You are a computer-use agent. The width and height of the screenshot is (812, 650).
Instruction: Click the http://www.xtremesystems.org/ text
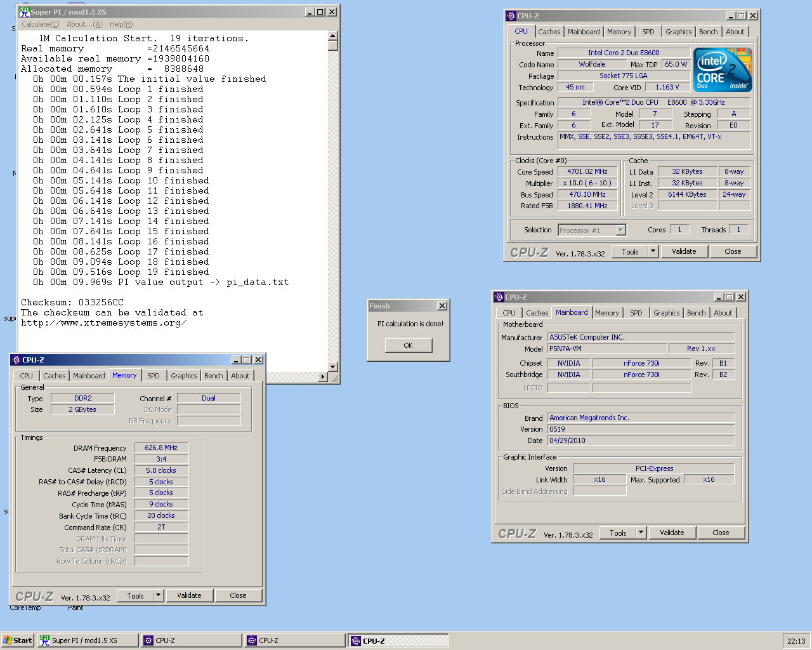coord(103,322)
